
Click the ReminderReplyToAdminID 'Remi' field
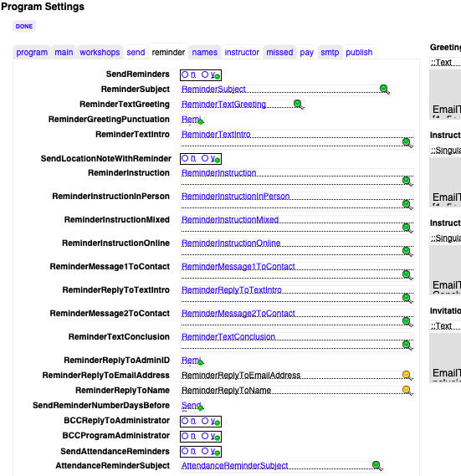coord(192,361)
